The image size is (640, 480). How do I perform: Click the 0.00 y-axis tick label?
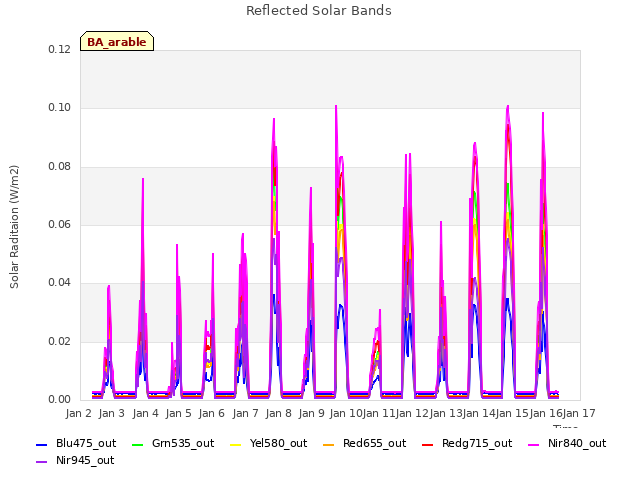60,400
